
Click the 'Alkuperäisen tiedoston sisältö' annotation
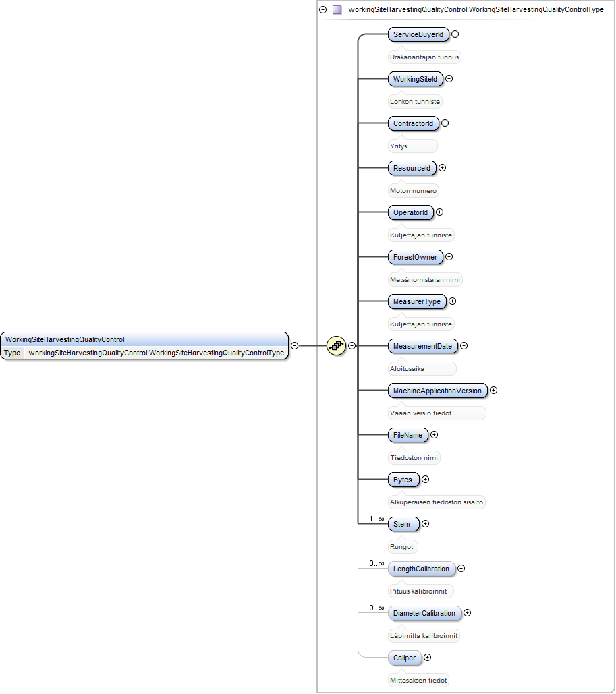tap(437, 502)
